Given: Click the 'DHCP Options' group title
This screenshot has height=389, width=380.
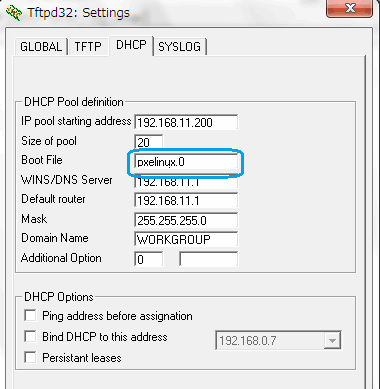Looking at the screenshot, I should 59,297.
